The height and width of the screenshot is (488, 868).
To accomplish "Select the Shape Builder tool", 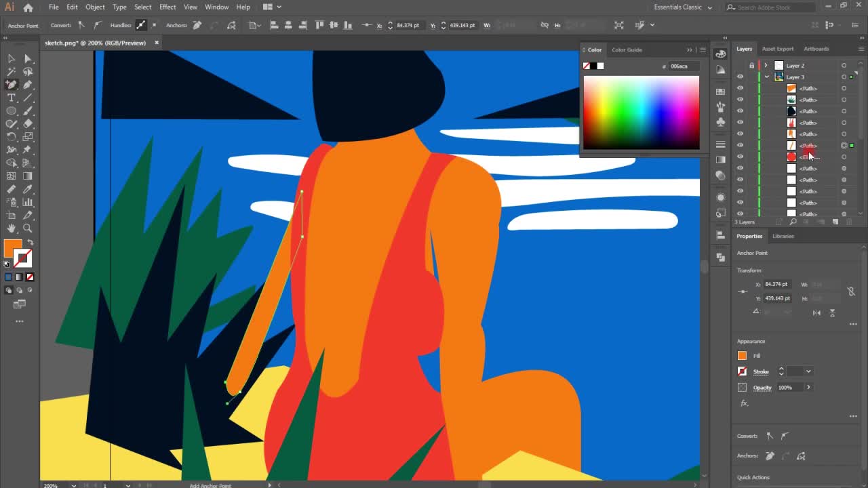I will click(12, 163).
